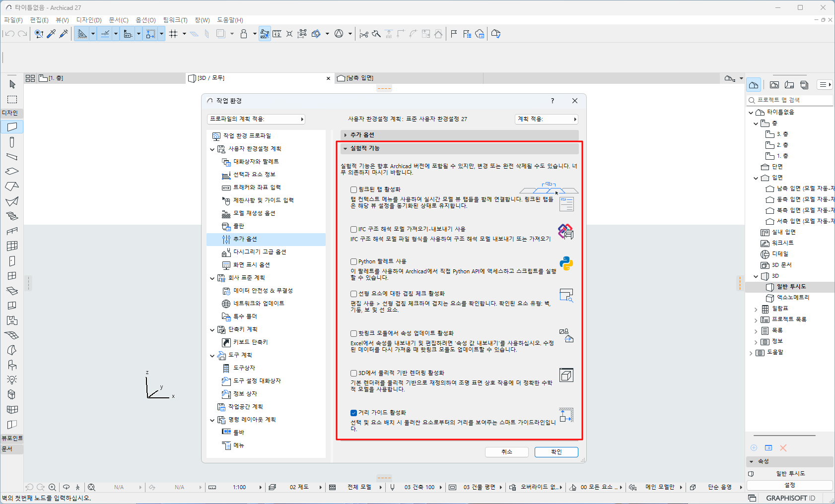Click the 프로젝트 맵 검색 search field
This screenshot has width=835, height=504.
tap(790, 100)
